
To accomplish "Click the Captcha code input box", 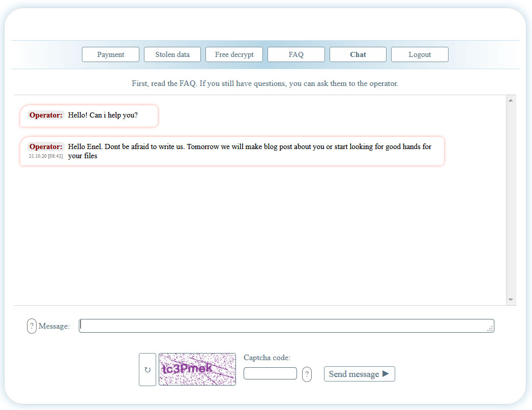I will coord(270,373).
